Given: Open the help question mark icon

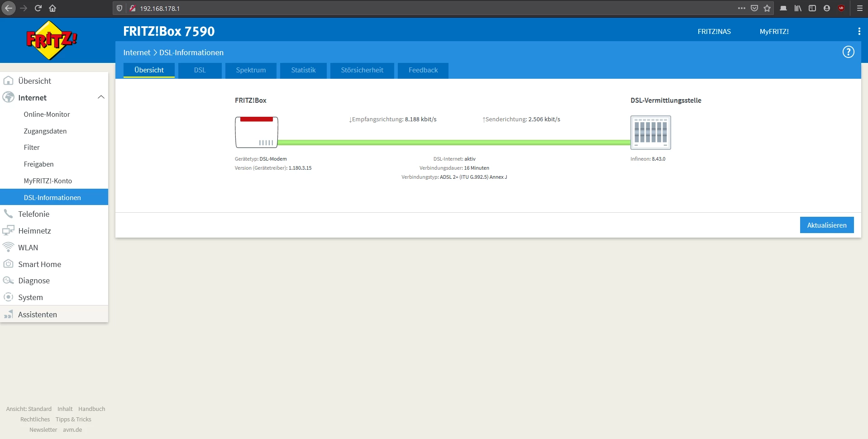Looking at the screenshot, I should (x=848, y=52).
